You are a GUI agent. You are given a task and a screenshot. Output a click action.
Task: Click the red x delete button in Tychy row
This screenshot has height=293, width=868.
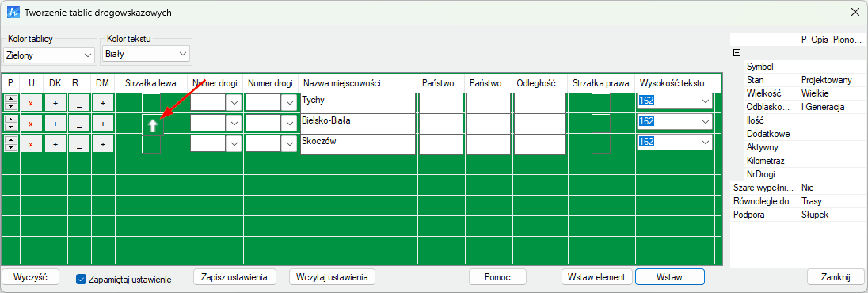pos(31,103)
